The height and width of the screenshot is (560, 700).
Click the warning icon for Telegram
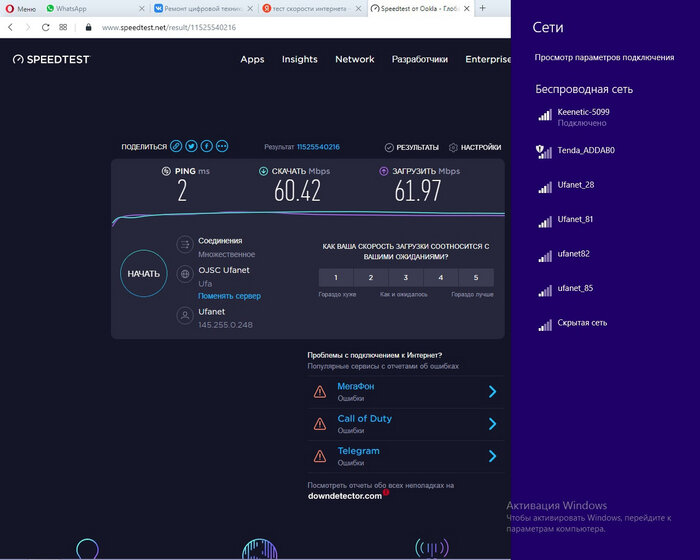pos(320,456)
